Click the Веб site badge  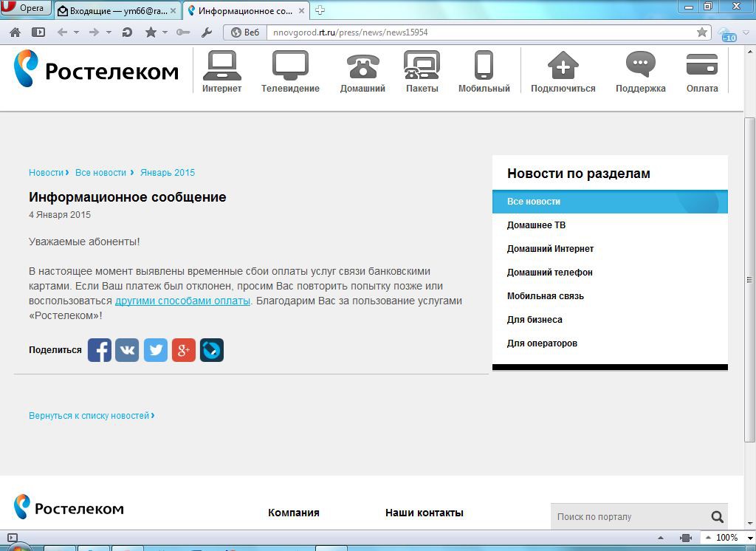coord(245,32)
